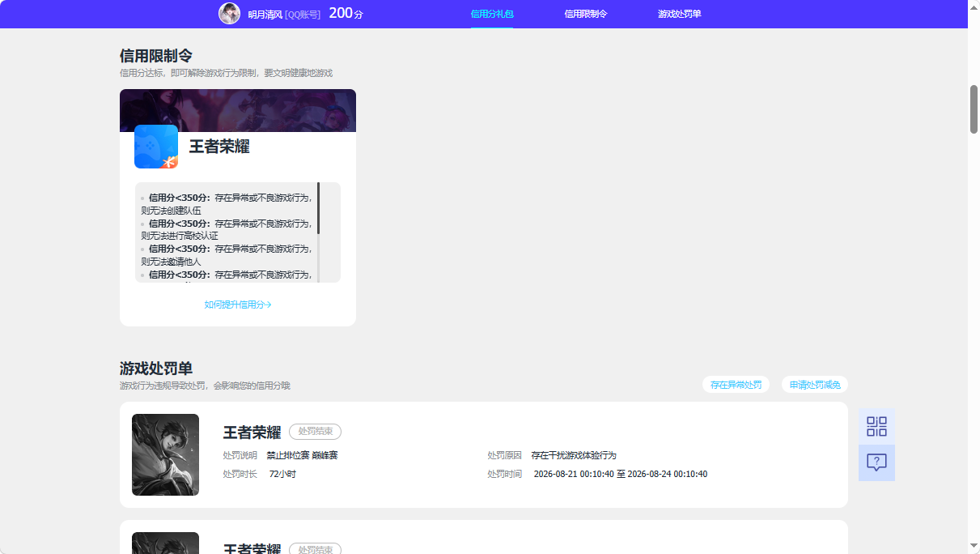Click the 王者荣耀 blue game controller icon
This screenshot has width=980, height=554.
156,147
